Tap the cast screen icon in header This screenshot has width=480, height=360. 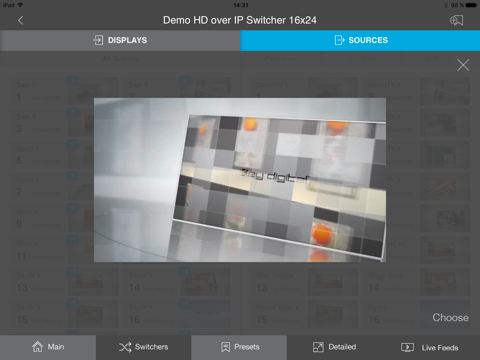click(x=456, y=20)
